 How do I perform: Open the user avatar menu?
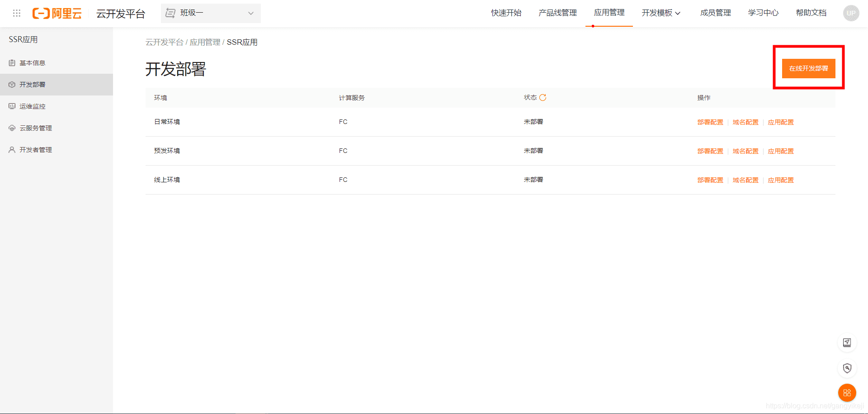tap(851, 13)
